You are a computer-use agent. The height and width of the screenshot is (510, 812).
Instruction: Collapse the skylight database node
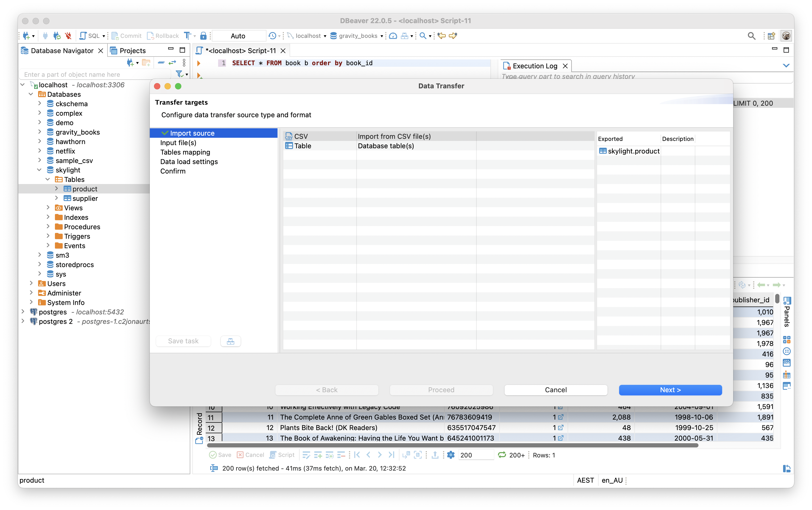[x=39, y=170]
